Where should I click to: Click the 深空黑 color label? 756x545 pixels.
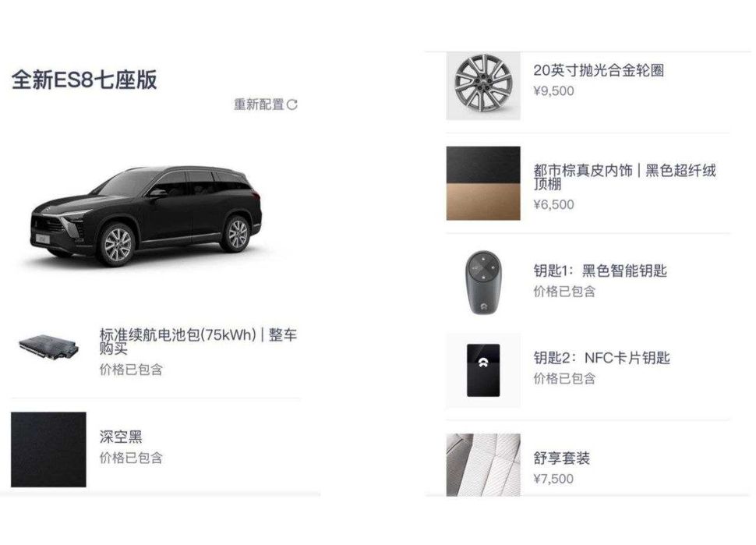[x=121, y=437]
